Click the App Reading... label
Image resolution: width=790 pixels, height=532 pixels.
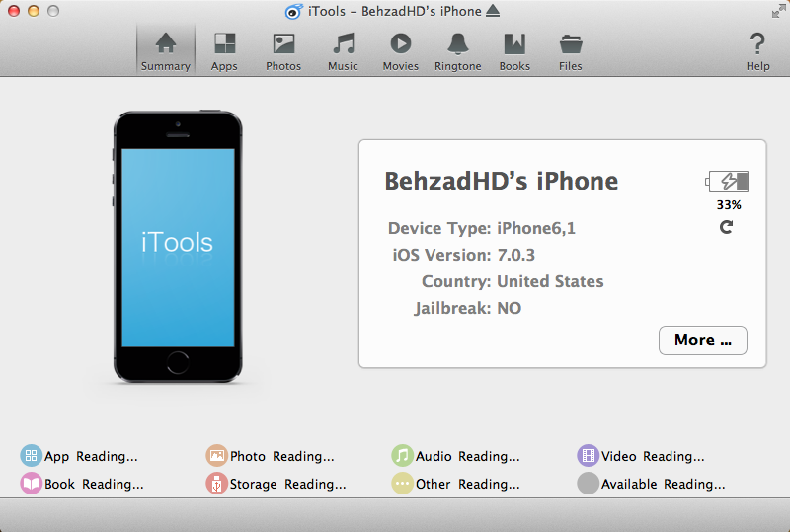point(91,456)
